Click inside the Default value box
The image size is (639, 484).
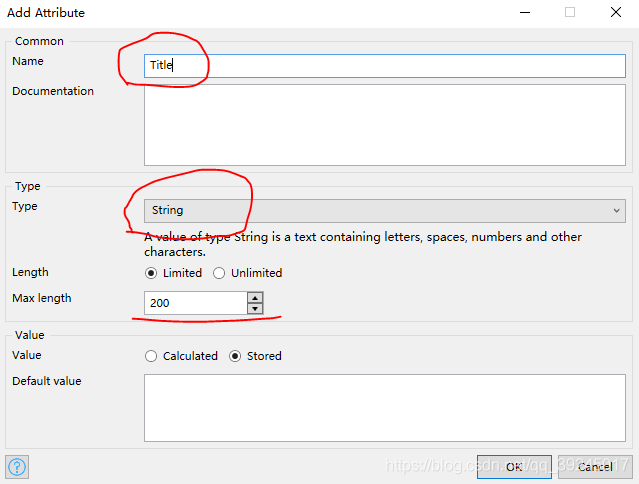tap(384, 407)
